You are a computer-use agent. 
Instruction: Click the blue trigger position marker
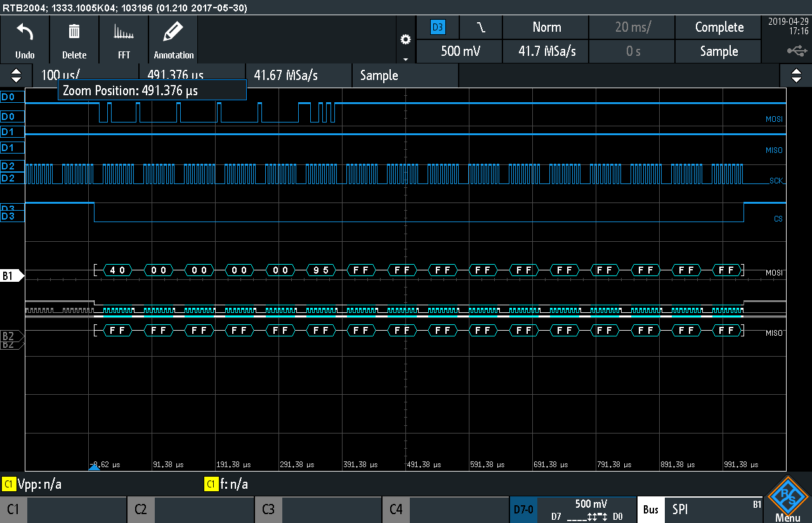[94, 467]
